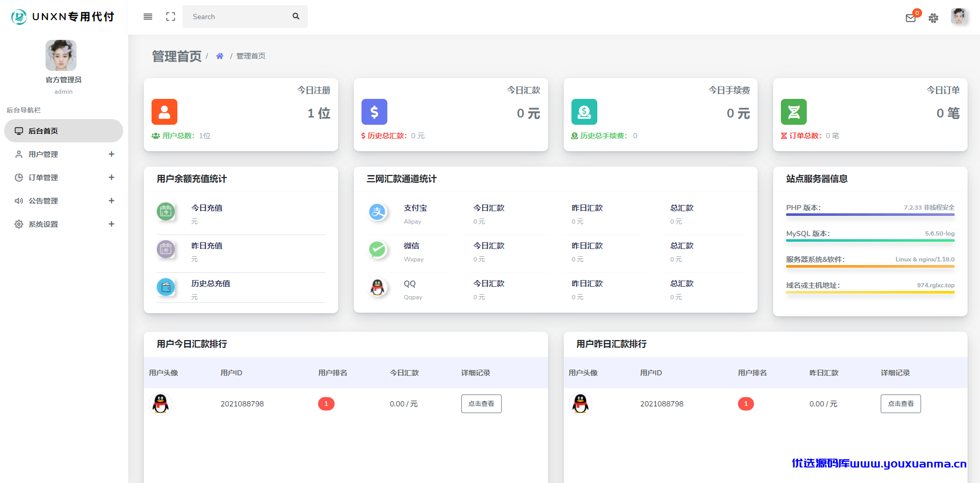Click the 三网汇款通道统计 card title

pos(402,179)
